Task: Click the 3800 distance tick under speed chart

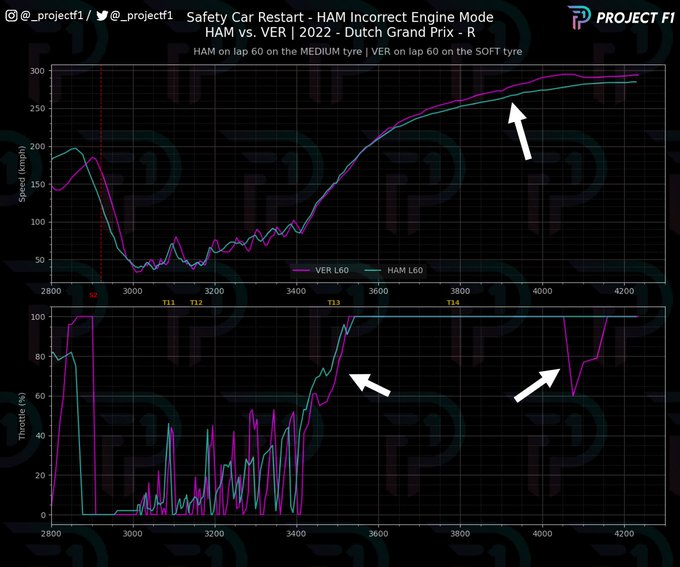Action: [460, 291]
